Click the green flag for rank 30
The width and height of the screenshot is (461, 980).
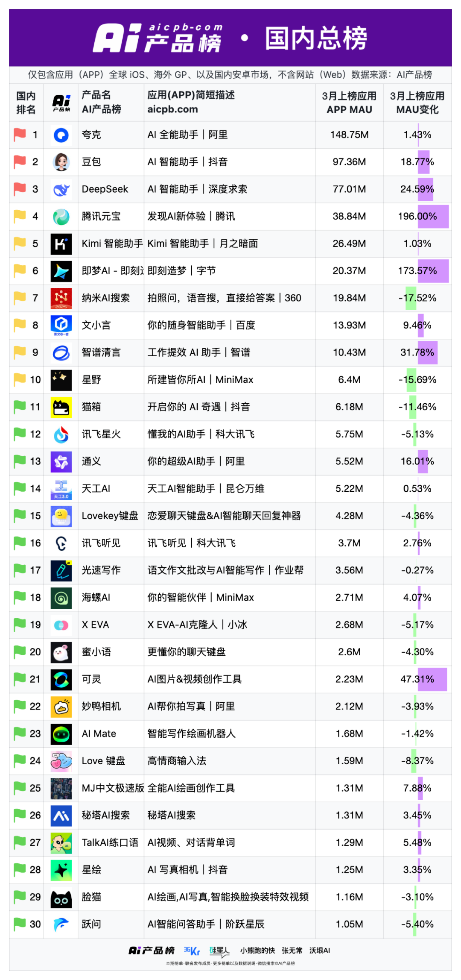[x=20, y=924]
